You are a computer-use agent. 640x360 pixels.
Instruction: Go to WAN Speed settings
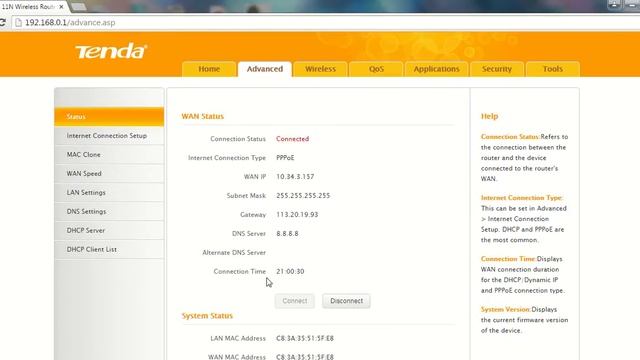point(109,173)
